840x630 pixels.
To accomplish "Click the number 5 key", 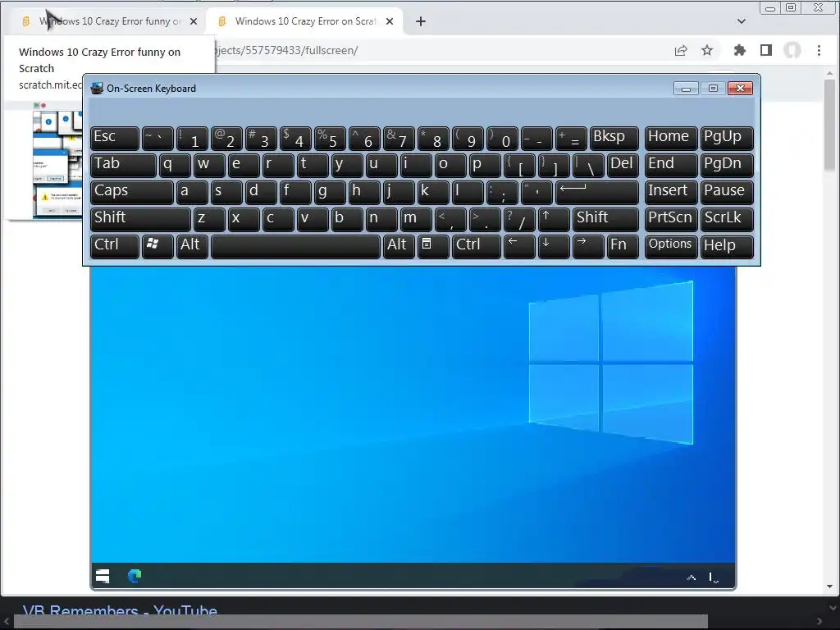I will click(330, 138).
